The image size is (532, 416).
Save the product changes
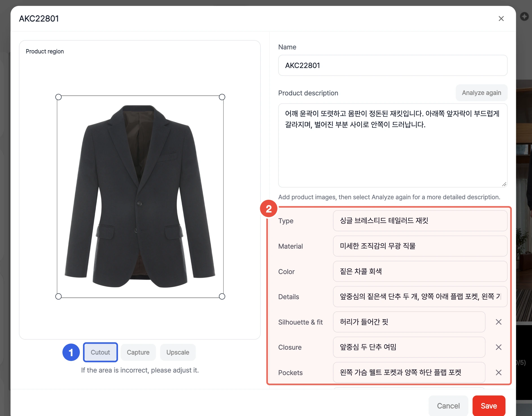click(489, 406)
